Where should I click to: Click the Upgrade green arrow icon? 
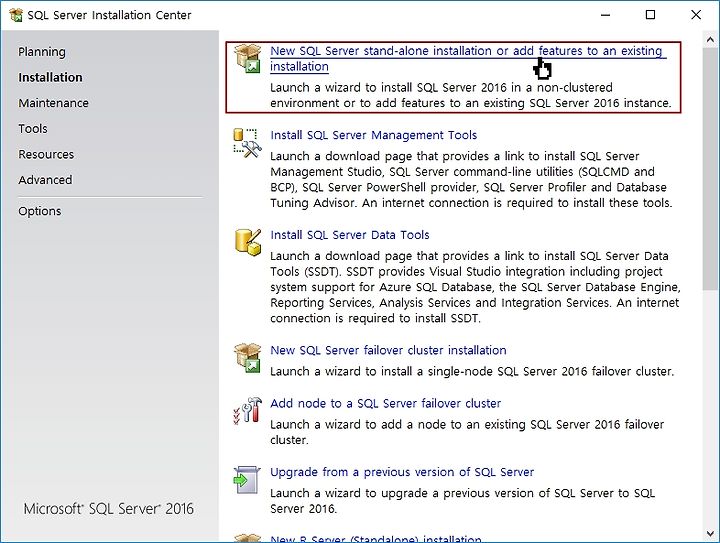(248, 480)
